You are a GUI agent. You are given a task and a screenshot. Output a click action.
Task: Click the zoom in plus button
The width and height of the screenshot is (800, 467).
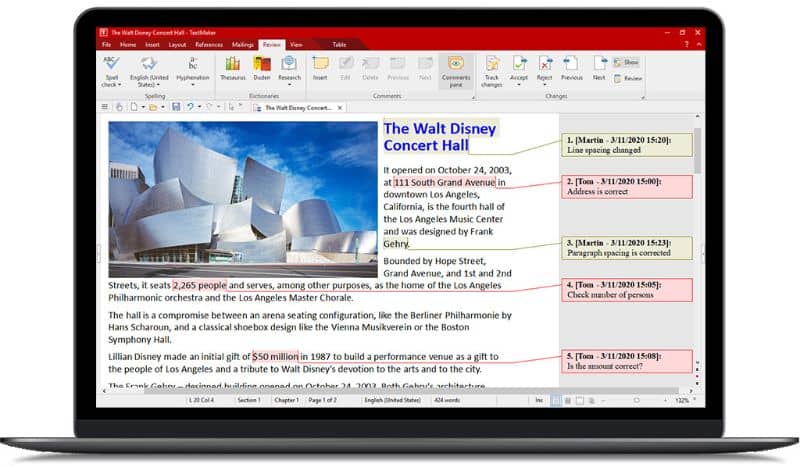point(665,401)
